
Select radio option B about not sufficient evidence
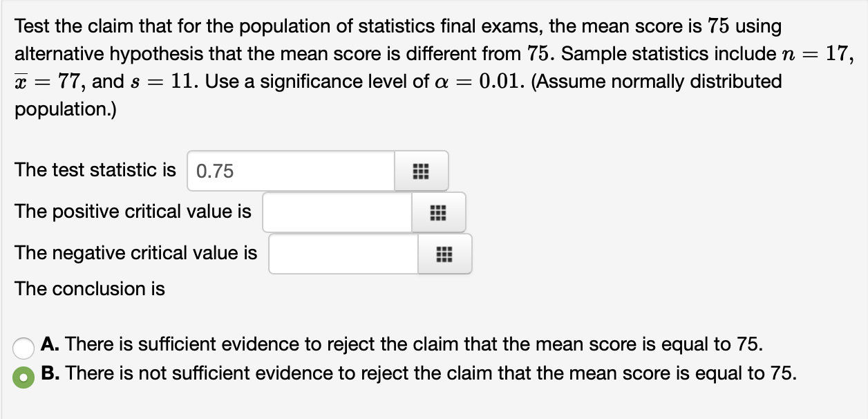click(x=22, y=377)
